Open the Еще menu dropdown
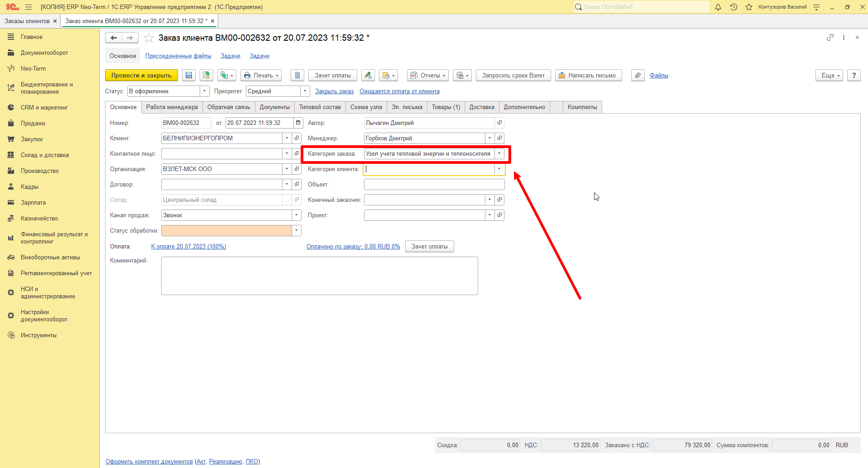 tap(830, 76)
